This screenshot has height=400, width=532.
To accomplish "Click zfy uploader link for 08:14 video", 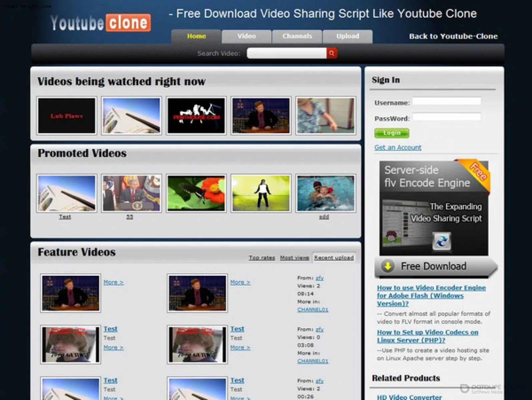I will click(x=320, y=278).
